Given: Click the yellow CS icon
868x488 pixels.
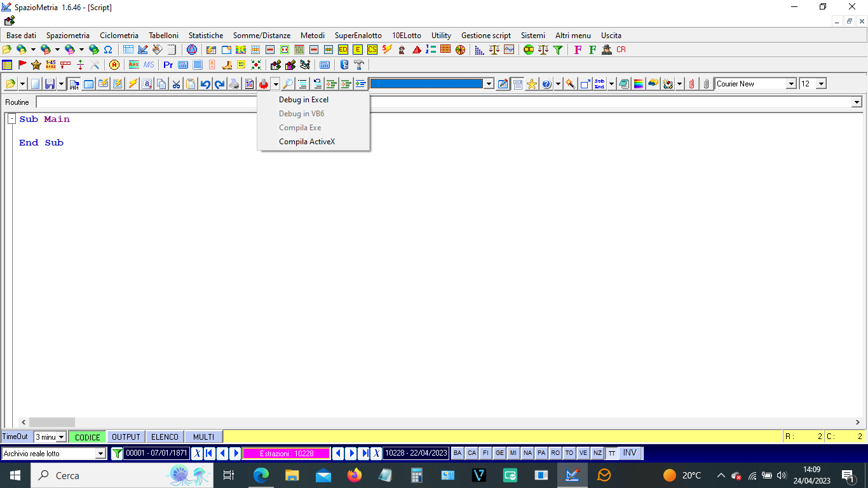Looking at the screenshot, I should (x=372, y=50).
